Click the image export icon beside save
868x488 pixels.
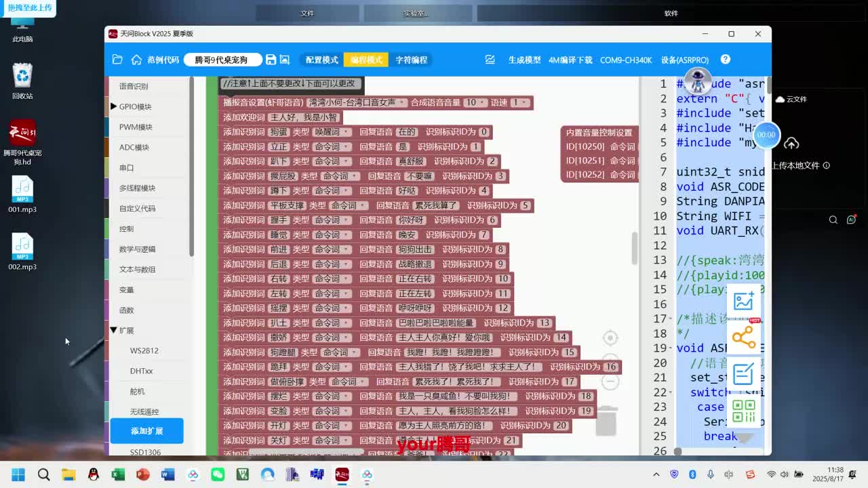[285, 60]
